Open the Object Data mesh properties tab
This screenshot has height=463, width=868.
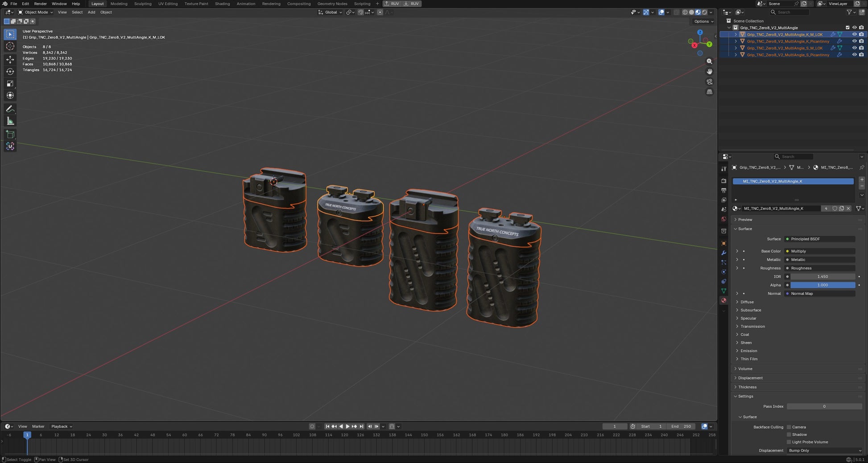click(x=723, y=291)
